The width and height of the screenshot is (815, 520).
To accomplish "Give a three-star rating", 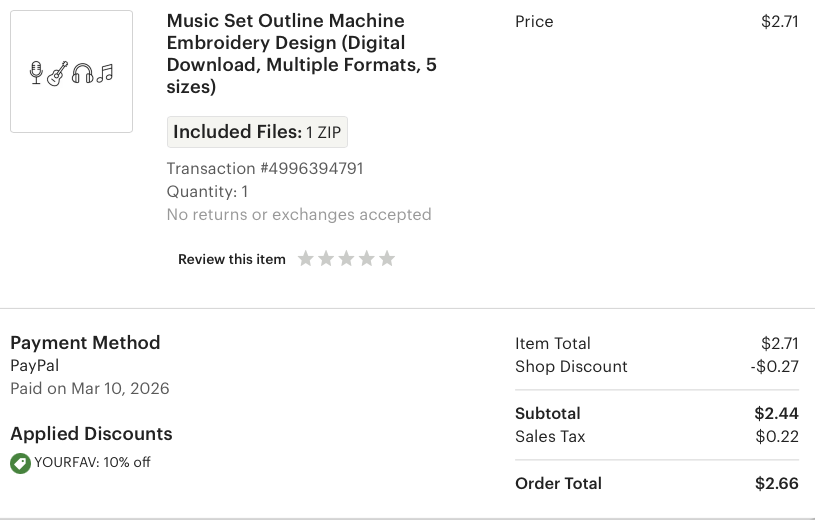I will click(346, 259).
